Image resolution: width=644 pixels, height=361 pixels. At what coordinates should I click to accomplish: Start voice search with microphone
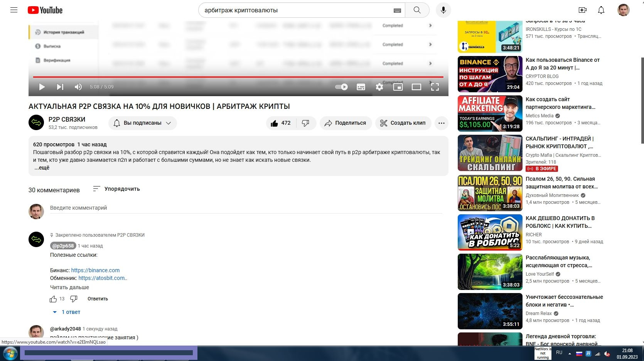(443, 10)
